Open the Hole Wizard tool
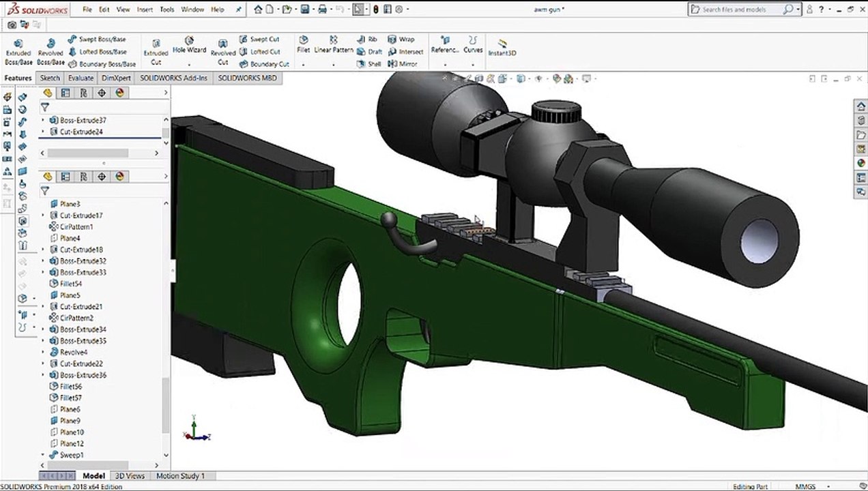The width and height of the screenshot is (868, 491). click(x=189, y=46)
